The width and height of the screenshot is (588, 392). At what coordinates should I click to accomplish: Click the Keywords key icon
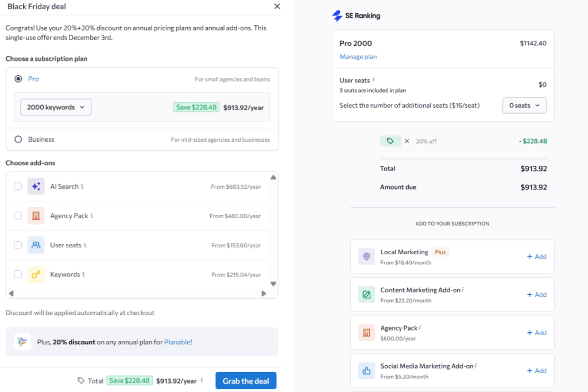coord(36,274)
